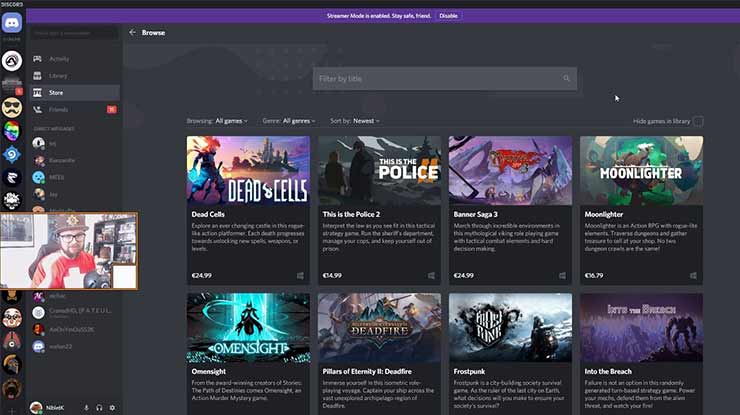Open server icon with sunglasses and mustache
The width and height of the screenshot is (740, 415).
tap(12, 107)
